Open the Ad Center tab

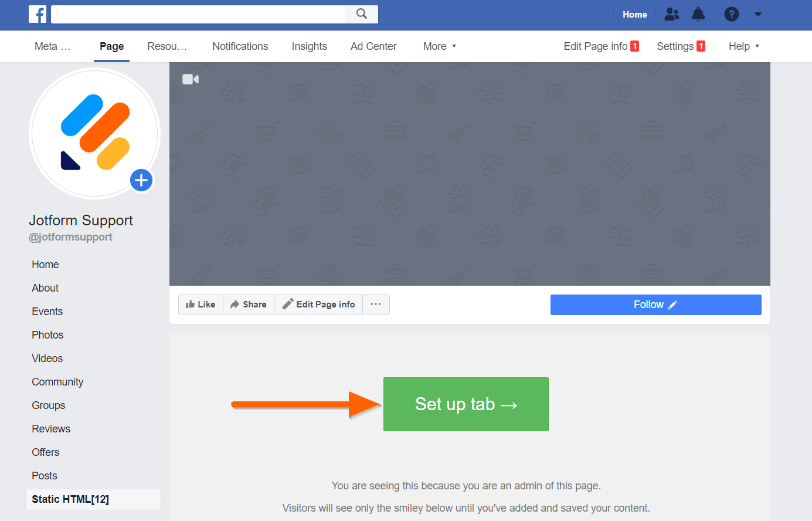pyautogui.click(x=373, y=46)
